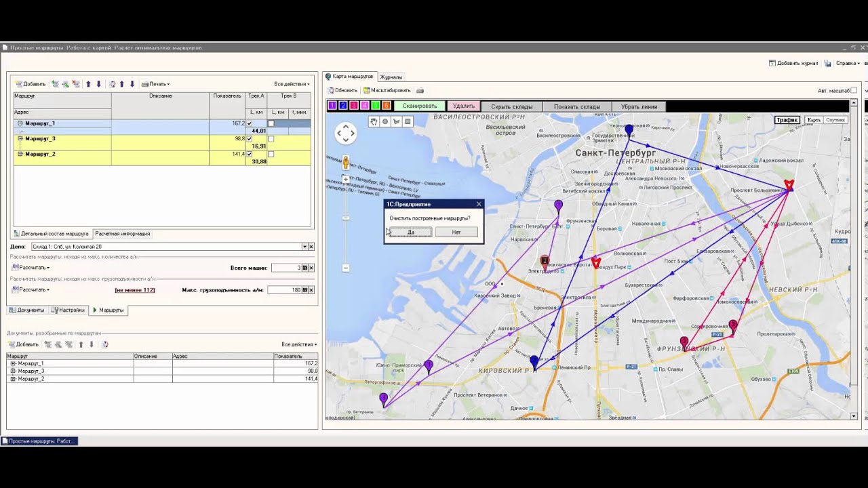Open the Печать dropdown in the routes toolbar
Image resolution: width=868 pixels, height=488 pixels.
click(155, 84)
